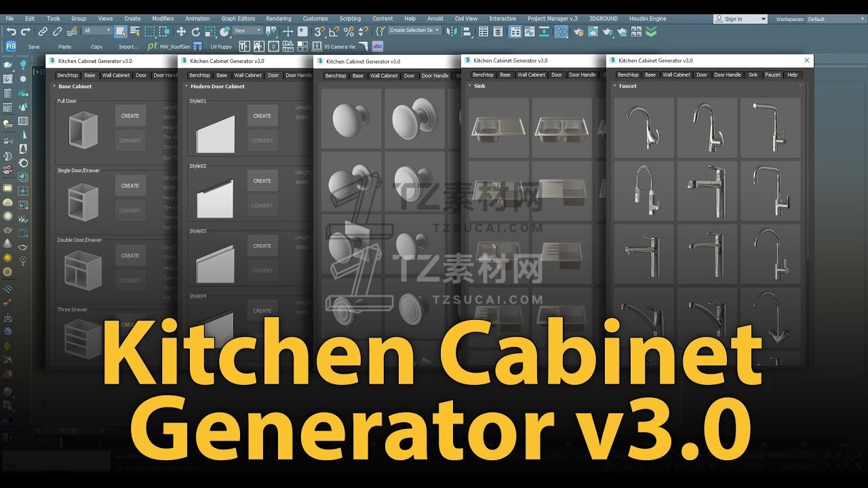Click CONVERT for Full Door cabinet
The image size is (868, 488).
tap(130, 140)
